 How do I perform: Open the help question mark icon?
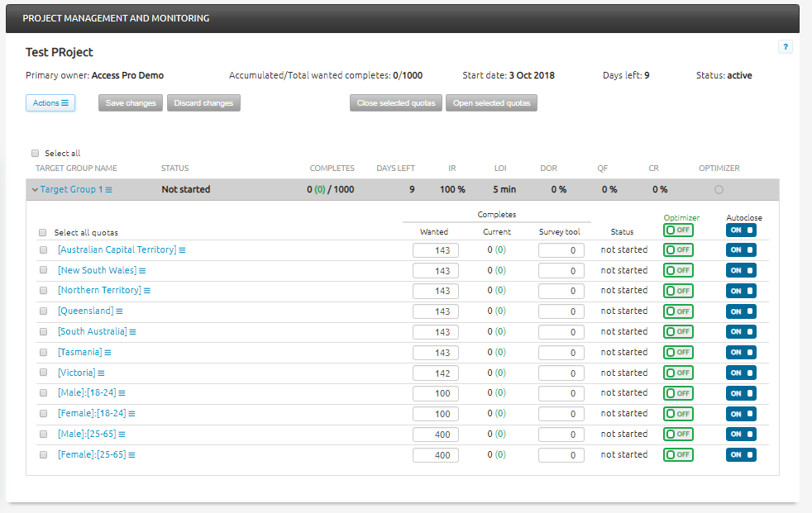click(x=786, y=47)
